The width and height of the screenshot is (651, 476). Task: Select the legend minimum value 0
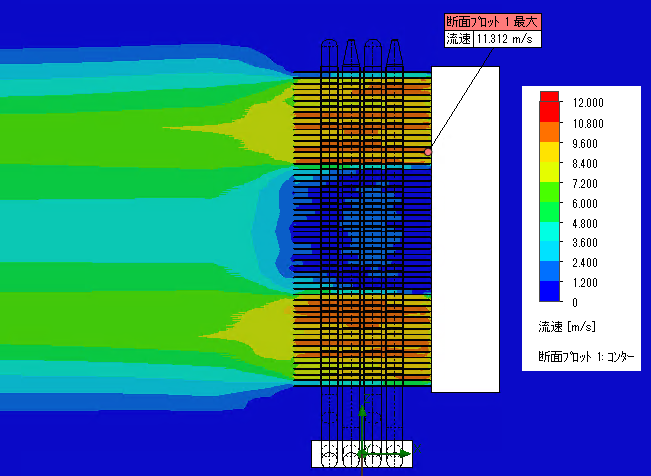click(574, 302)
